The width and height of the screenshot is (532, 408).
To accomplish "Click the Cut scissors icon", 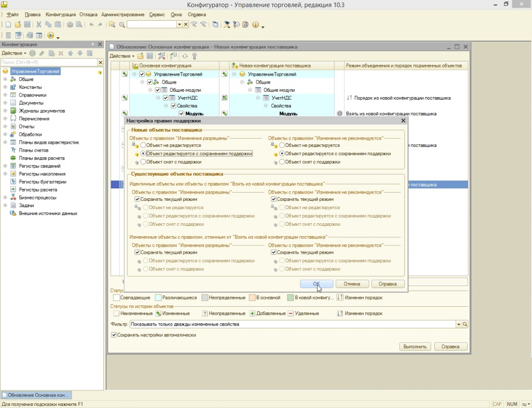I will [x=39, y=24].
